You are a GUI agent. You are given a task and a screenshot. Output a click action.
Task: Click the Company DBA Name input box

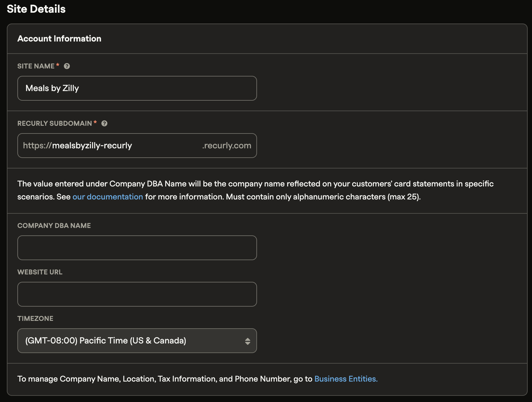coord(137,248)
